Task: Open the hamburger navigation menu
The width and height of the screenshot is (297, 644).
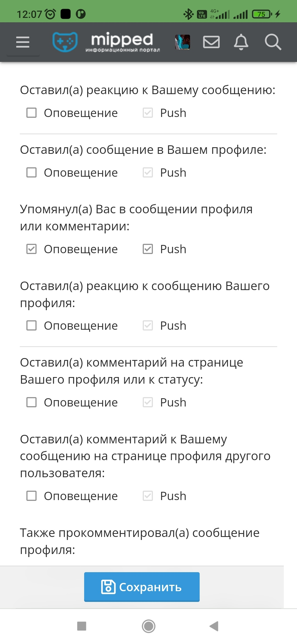Action: pyautogui.click(x=23, y=42)
